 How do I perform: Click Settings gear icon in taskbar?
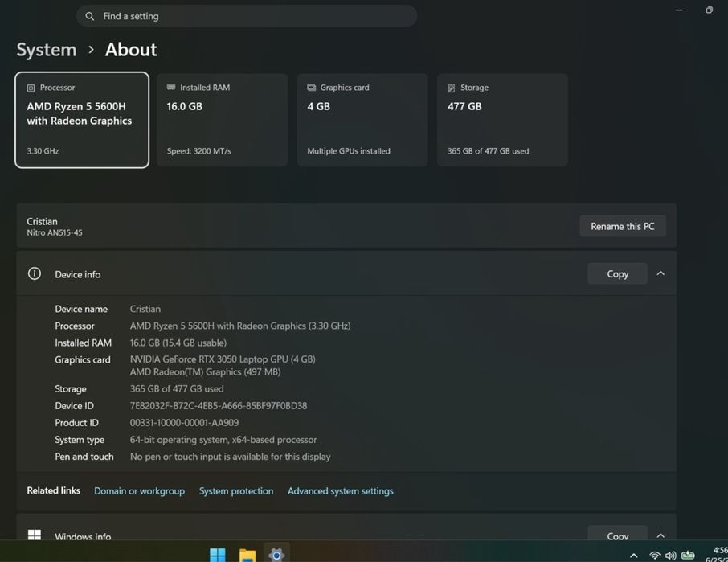(x=276, y=555)
